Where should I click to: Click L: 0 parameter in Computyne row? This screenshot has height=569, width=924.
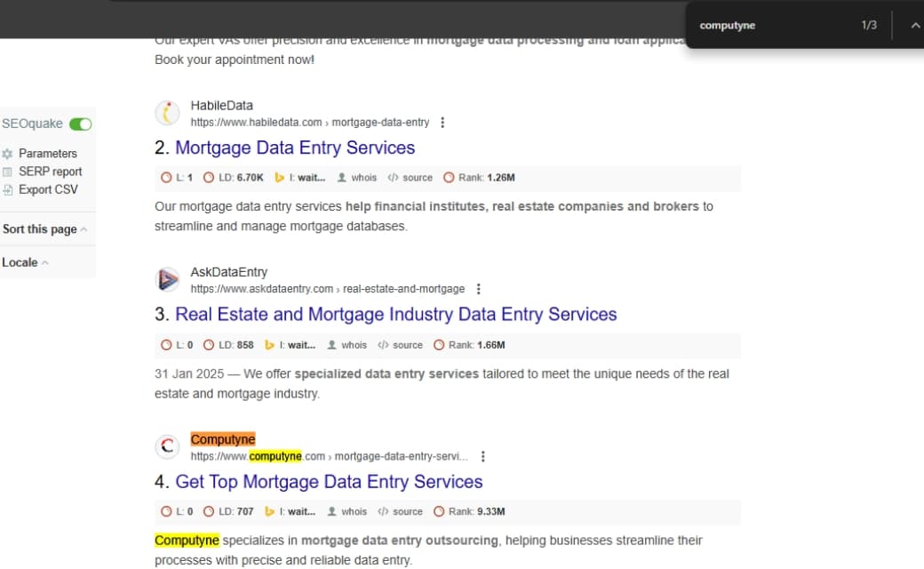pyautogui.click(x=177, y=512)
